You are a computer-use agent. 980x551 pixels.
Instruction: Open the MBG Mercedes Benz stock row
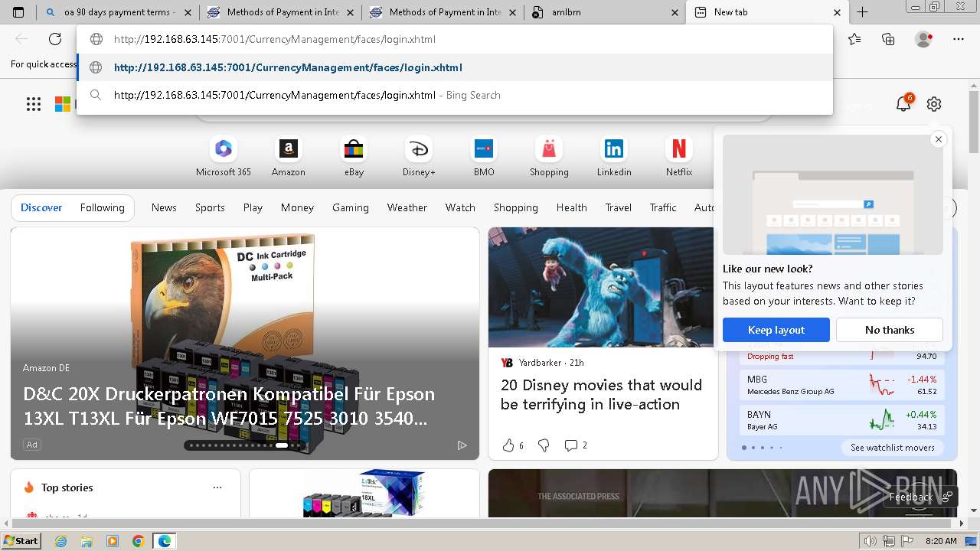point(842,385)
